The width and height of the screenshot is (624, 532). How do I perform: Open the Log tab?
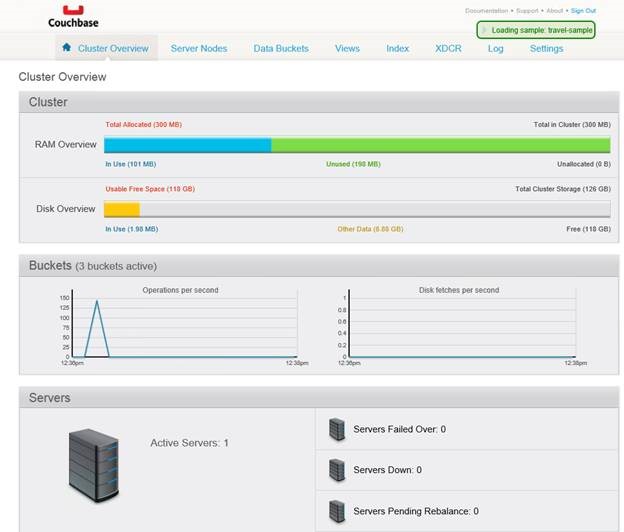(495, 49)
